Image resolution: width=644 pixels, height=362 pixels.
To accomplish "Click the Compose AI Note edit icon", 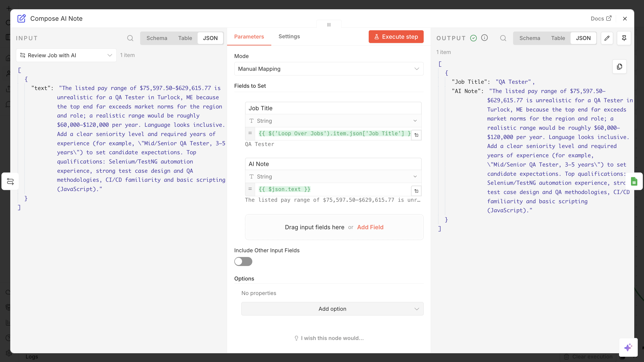I will tap(21, 18).
